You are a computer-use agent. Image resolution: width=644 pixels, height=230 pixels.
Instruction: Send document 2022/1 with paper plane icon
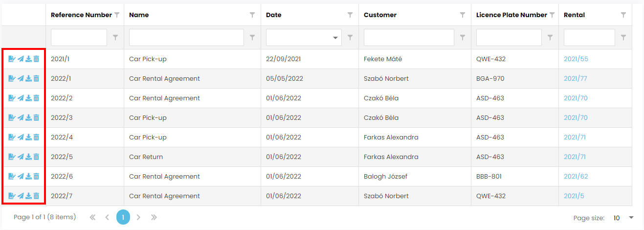click(21, 79)
